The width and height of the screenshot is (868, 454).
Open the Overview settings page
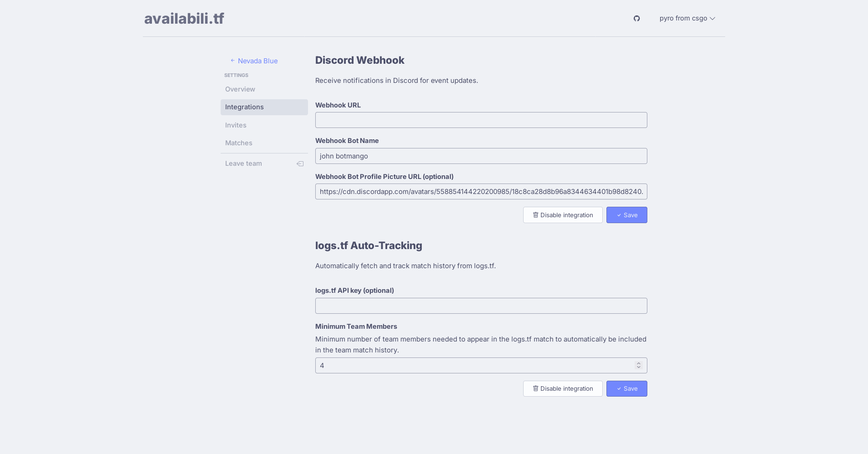point(240,89)
